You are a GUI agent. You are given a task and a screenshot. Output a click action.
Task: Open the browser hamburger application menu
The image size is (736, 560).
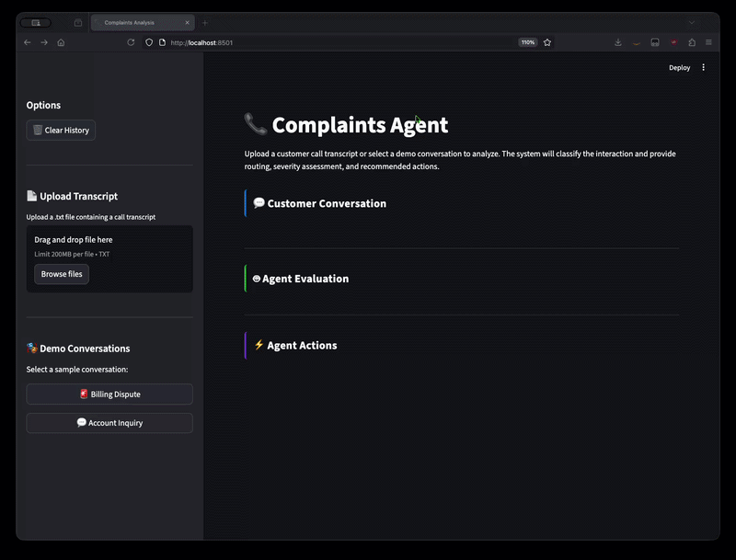[x=708, y=42]
